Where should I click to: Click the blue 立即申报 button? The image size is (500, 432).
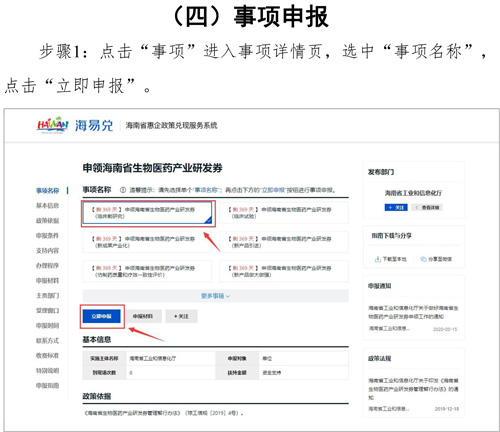101,316
